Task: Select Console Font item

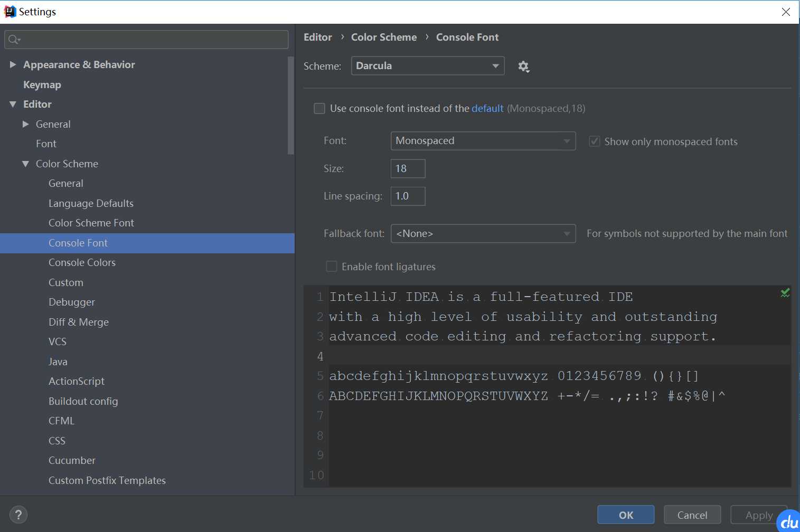Action: [147, 243]
